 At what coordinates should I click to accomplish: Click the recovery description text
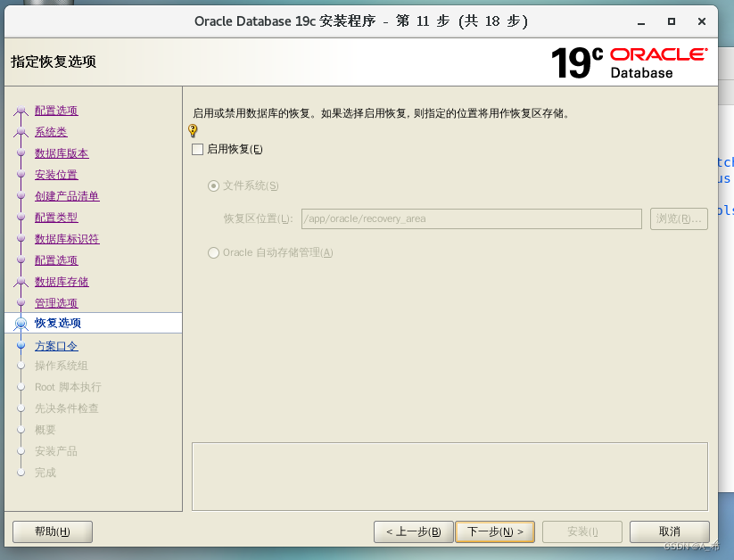click(381, 114)
